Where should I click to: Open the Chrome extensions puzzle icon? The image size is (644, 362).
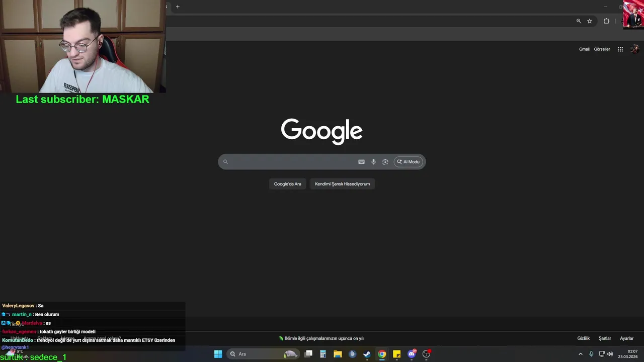point(606,21)
